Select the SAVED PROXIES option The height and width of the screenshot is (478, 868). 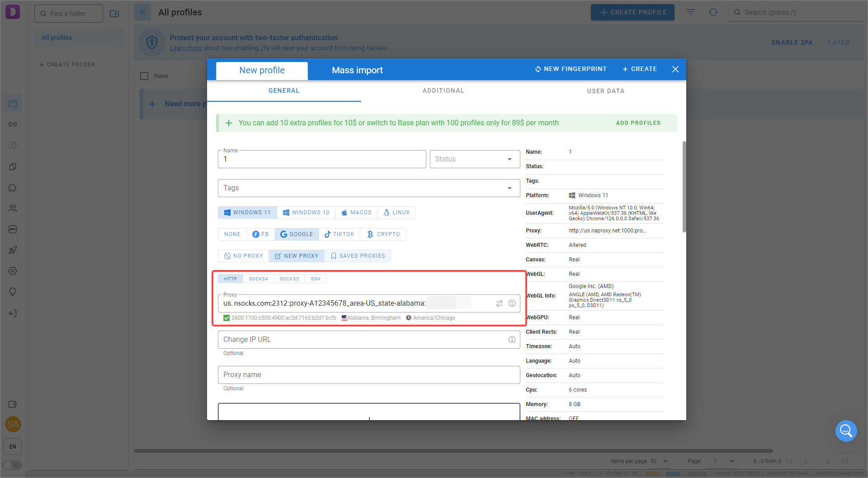[x=358, y=256]
